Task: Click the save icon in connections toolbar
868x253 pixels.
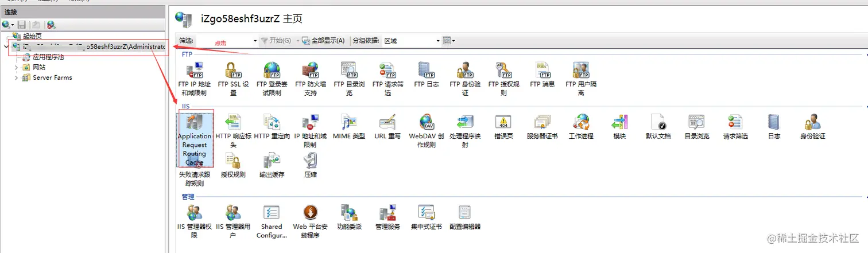Action: (x=22, y=25)
